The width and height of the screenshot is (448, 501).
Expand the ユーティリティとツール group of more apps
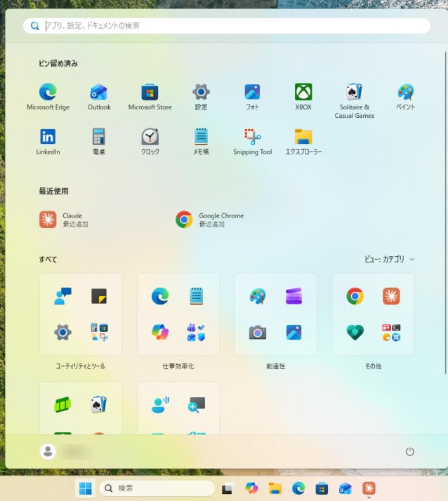tap(99, 333)
